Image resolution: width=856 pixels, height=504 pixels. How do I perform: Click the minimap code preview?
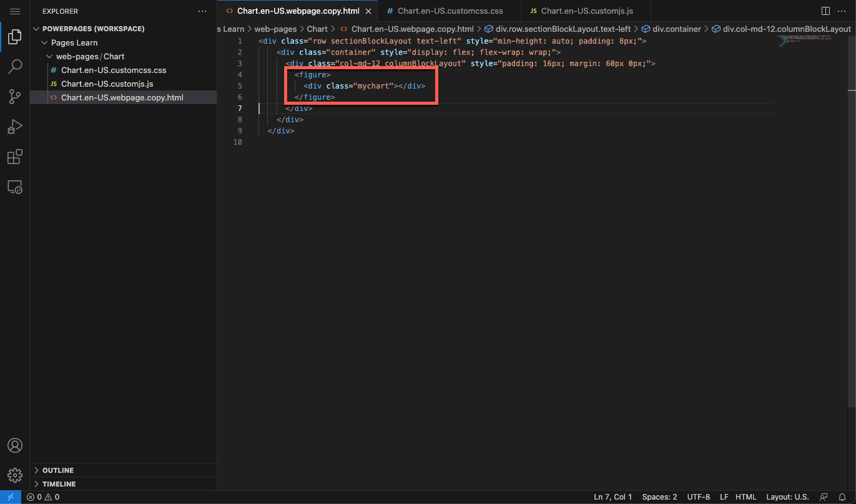[x=805, y=41]
